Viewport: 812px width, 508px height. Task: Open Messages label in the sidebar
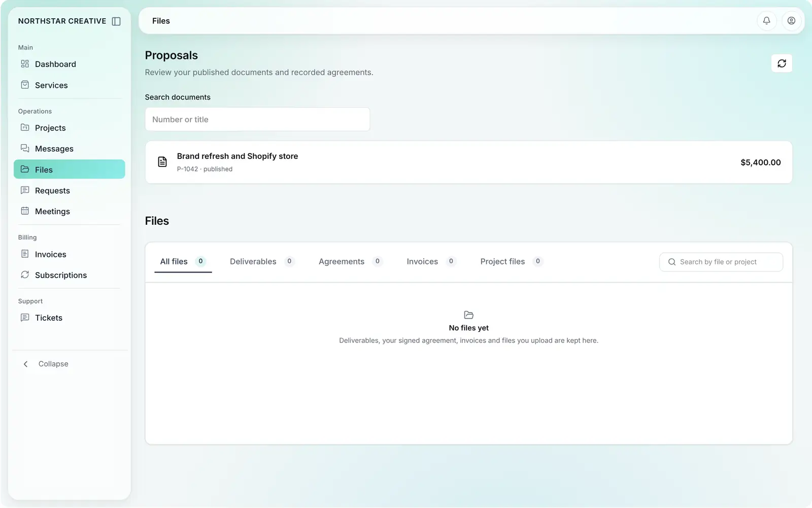pos(54,149)
